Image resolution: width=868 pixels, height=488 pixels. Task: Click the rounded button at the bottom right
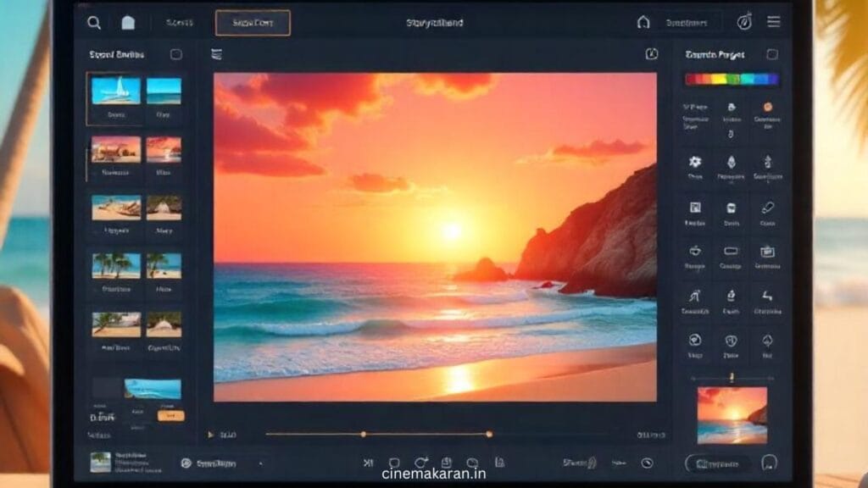pyautogui.click(x=717, y=463)
